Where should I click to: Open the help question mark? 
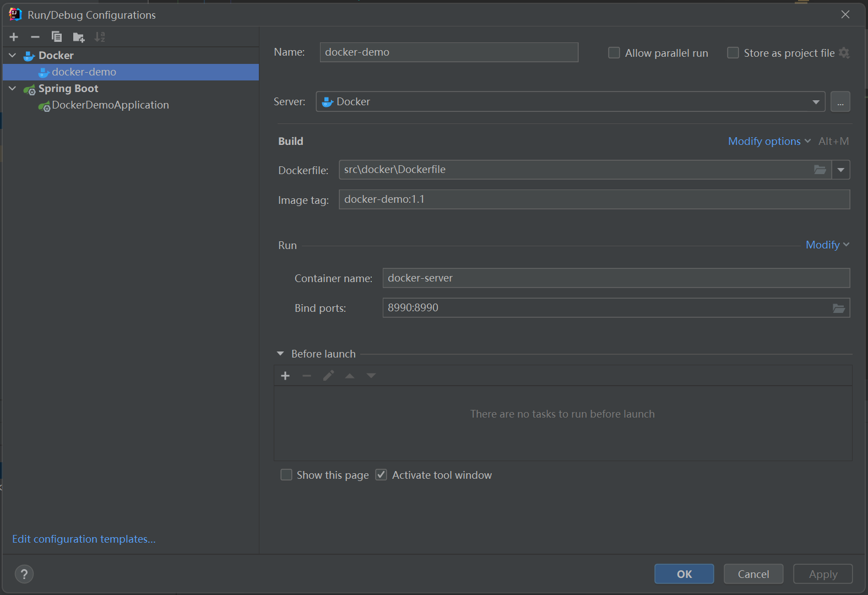24,574
